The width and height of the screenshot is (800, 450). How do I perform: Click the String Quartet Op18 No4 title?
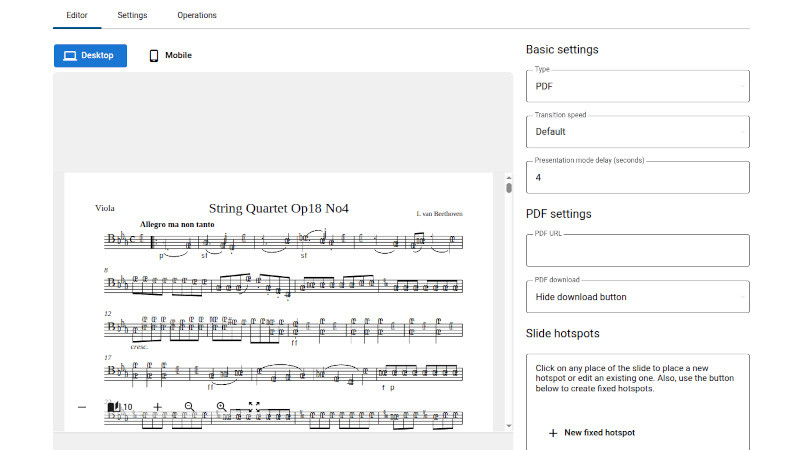[x=279, y=209]
